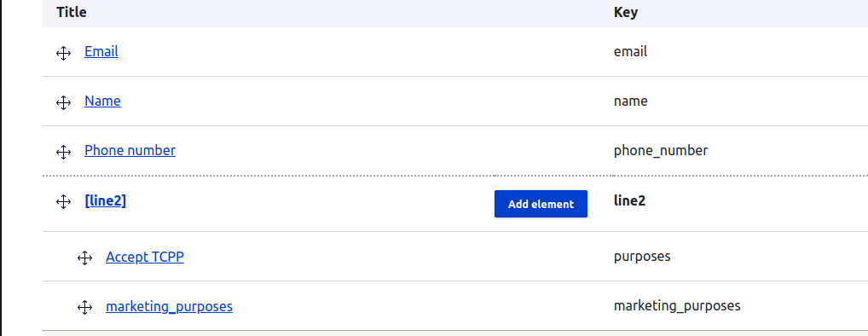Open the Accept TCPP element link

[x=145, y=257]
